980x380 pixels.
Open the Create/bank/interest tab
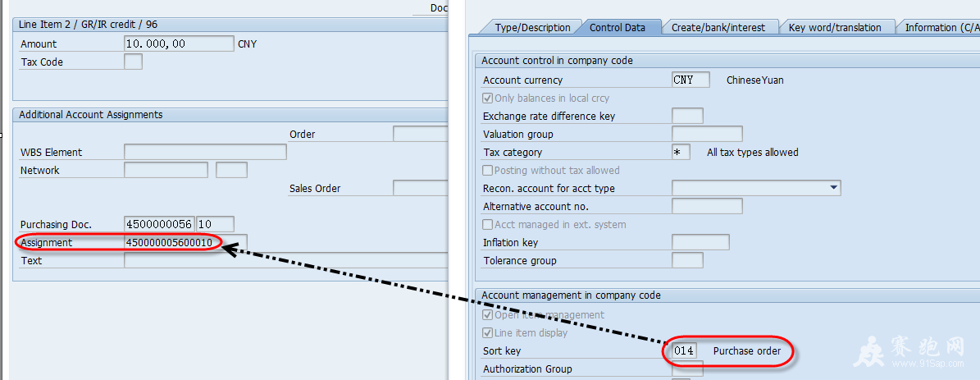718,28
